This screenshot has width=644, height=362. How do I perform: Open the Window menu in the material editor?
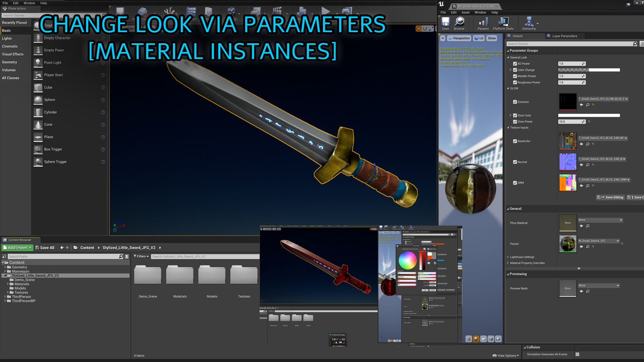[480, 12]
